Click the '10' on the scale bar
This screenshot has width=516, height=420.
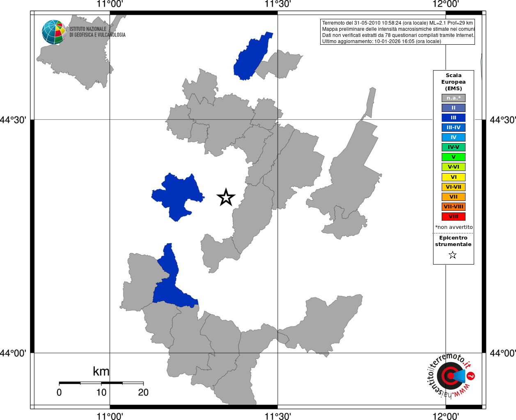101,393
